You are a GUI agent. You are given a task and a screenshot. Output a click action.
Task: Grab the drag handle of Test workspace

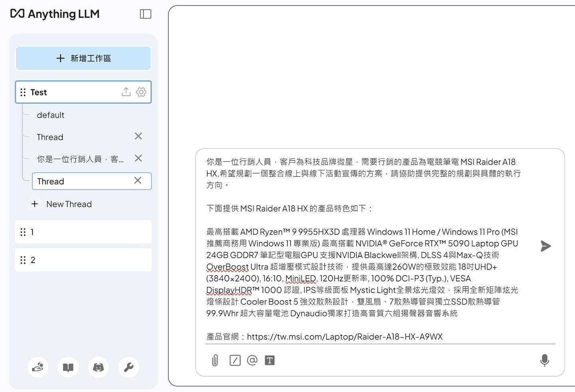tap(23, 92)
